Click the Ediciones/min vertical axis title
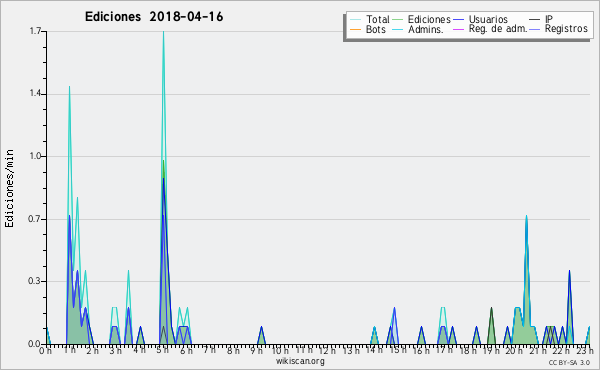This screenshot has width=600, height=370. point(9,188)
